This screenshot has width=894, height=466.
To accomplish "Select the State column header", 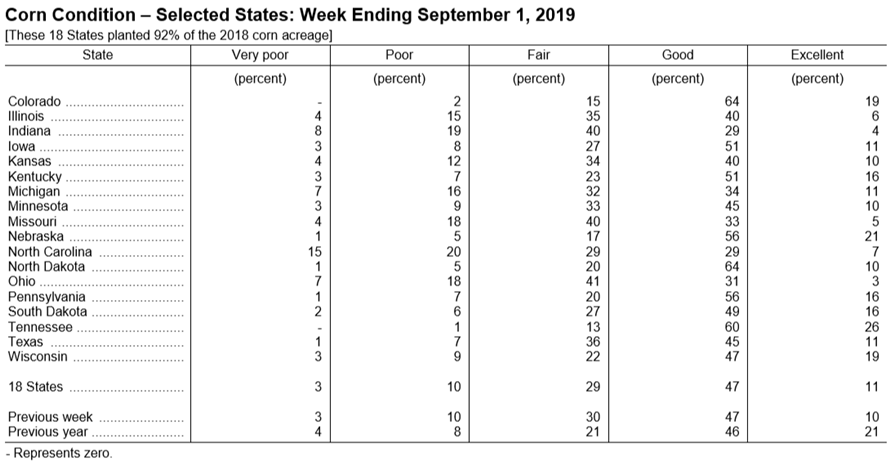I will point(97,55).
